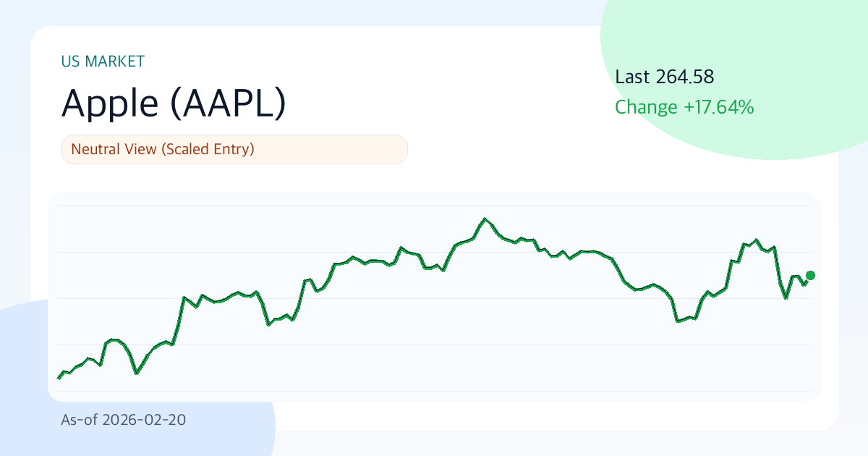Click the peak of the price chart
Viewport: 868px width, 456px height.
[485, 218]
